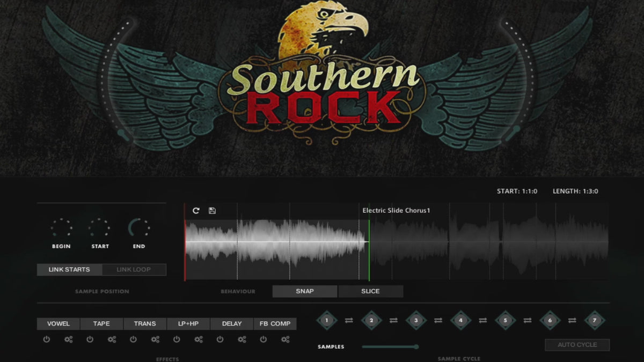Screen dimensions: 644x362
Task: Switch to SLICE behaviour mode
Action: (370, 291)
